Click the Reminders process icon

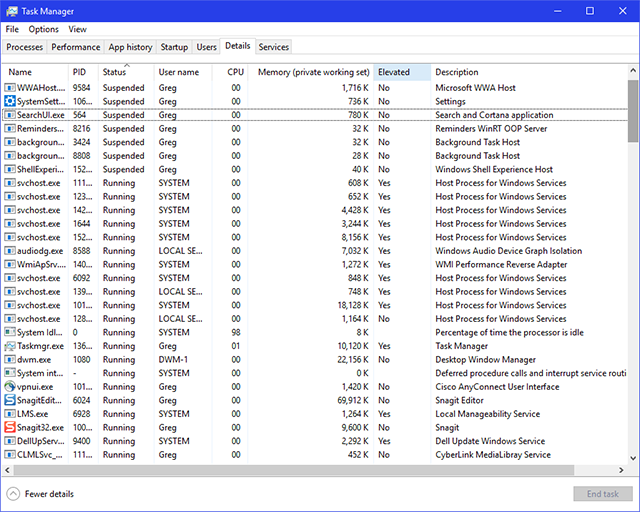coord(10,129)
